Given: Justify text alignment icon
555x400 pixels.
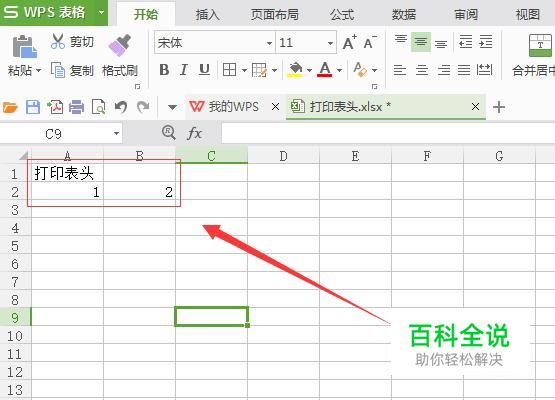Looking at the screenshot, I should coord(464,70).
